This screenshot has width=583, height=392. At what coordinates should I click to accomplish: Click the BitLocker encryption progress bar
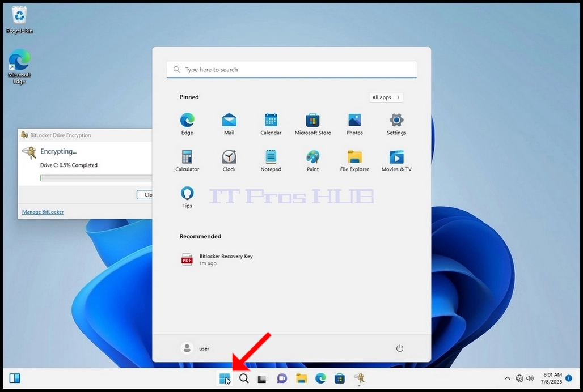pos(96,178)
